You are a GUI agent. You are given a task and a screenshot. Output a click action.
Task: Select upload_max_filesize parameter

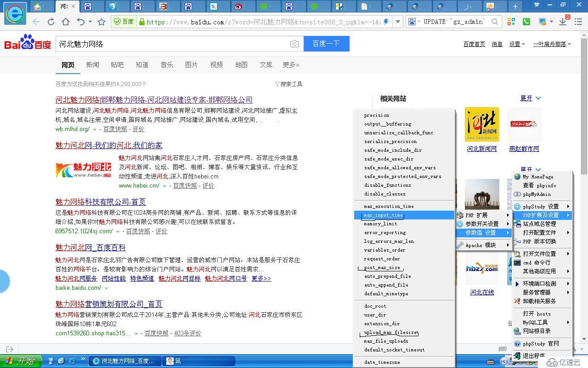coord(404,333)
